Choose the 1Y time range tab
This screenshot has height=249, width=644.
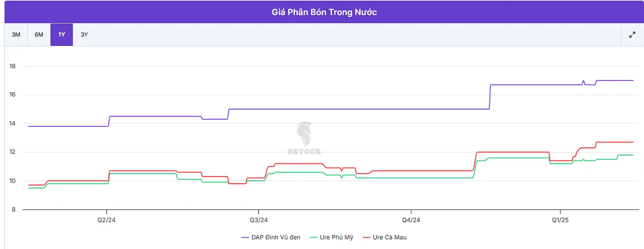(x=61, y=35)
